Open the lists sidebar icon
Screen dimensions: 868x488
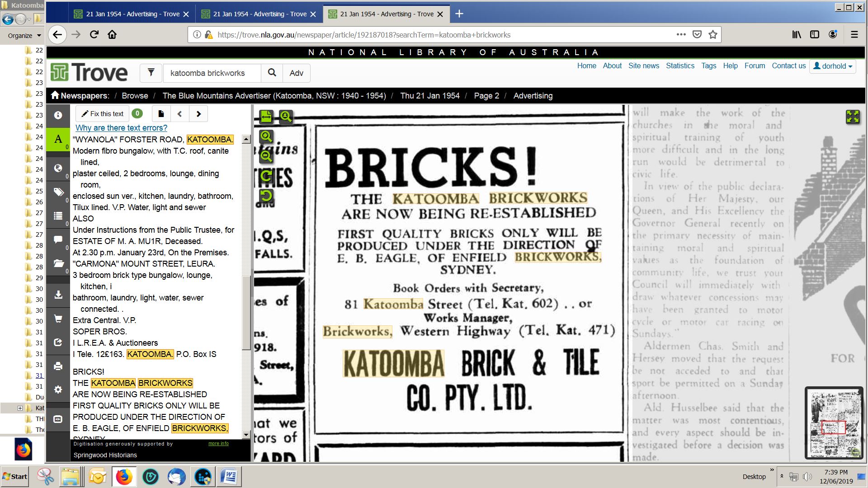[x=58, y=216]
